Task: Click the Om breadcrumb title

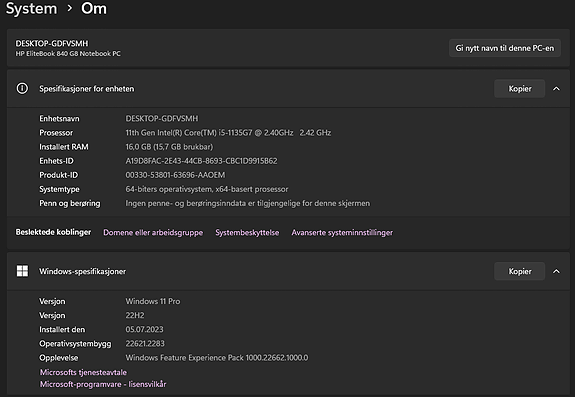Action: tap(94, 8)
